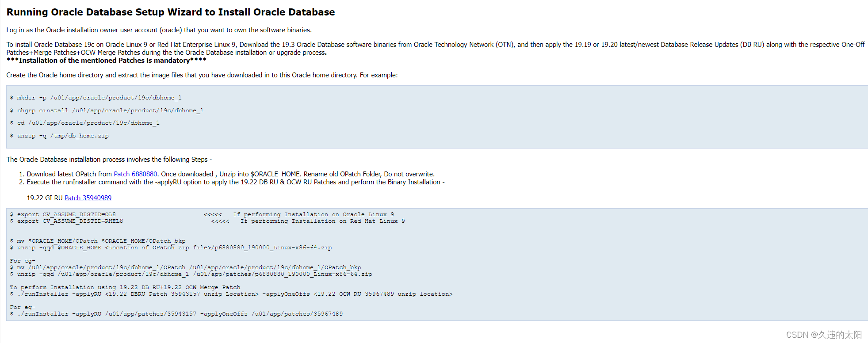The image size is (868, 343).
Task: Click the 'If performing Installation on Red Hat Linux 9' comment
Action: (x=323, y=221)
